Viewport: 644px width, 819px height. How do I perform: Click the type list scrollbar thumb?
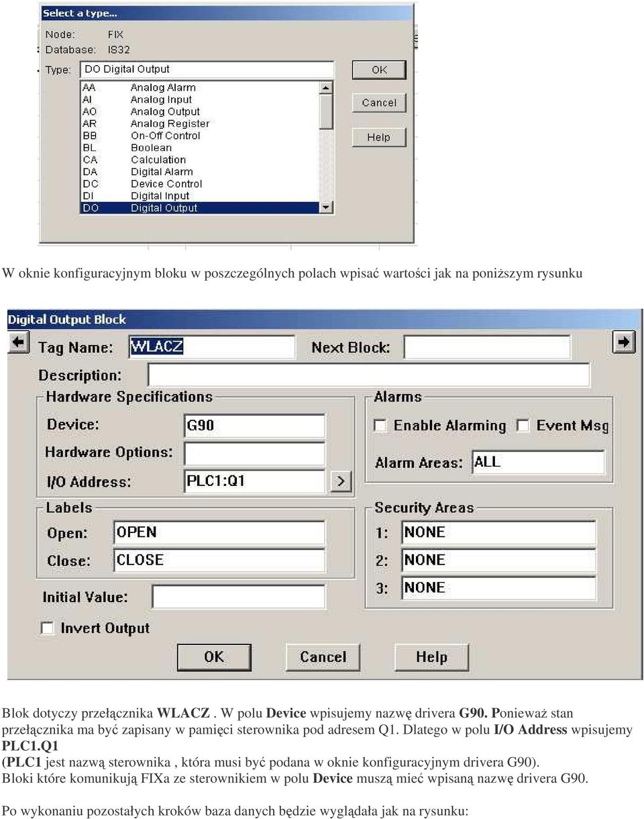326,111
